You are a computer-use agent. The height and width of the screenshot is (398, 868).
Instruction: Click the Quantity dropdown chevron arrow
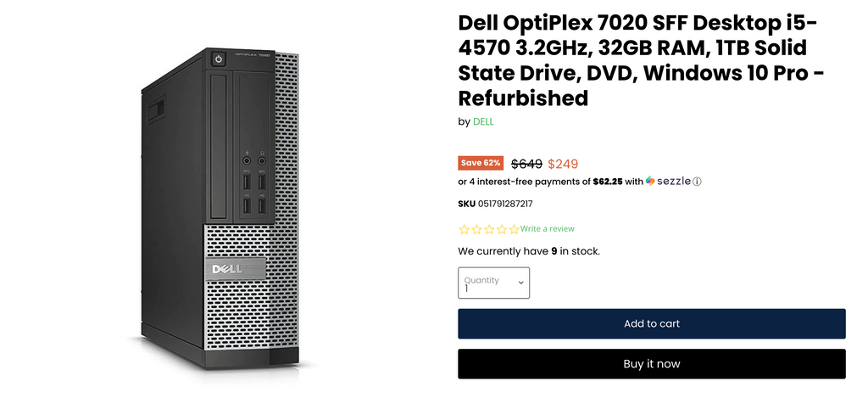click(520, 283)
